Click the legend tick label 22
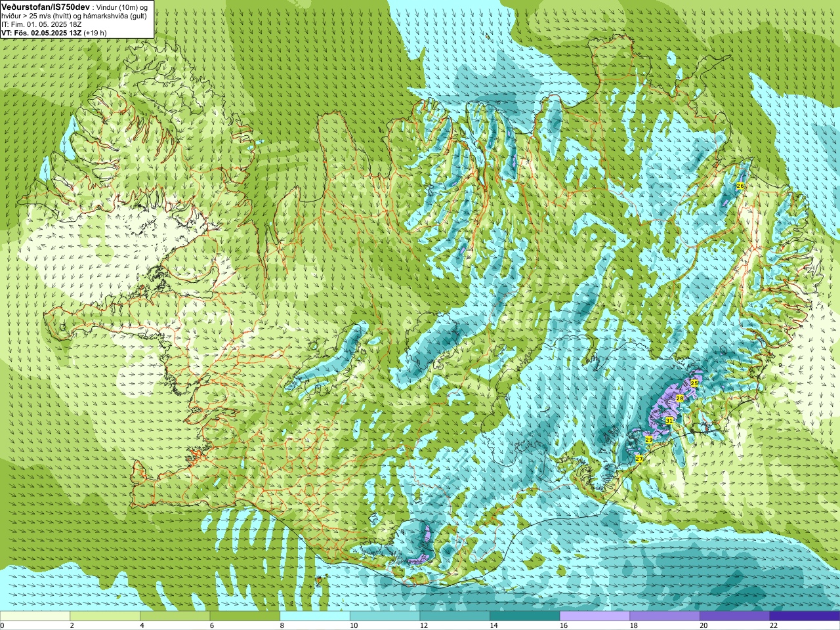 click(774, 625)
